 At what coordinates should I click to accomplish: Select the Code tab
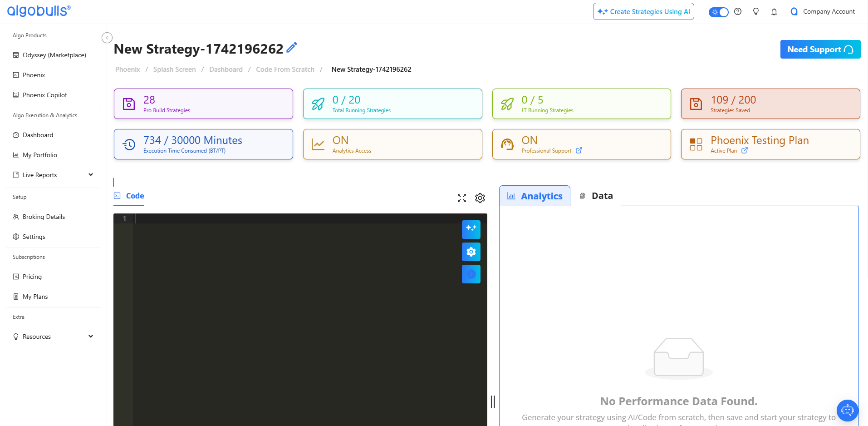(x=129, y=196)
